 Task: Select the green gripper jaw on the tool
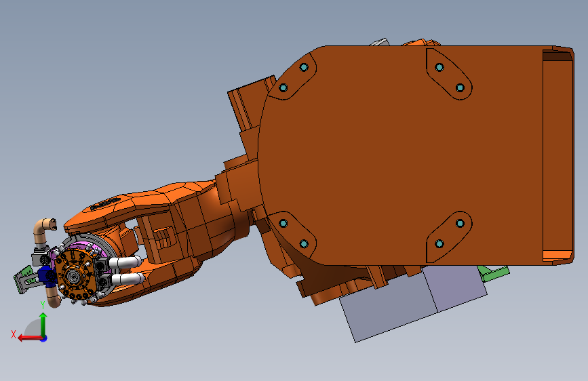[24, 279]
